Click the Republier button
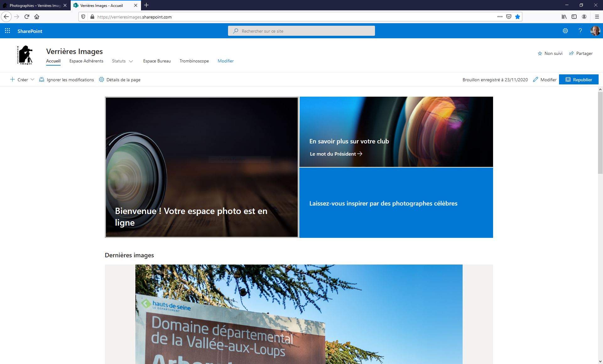 point(579,79)
